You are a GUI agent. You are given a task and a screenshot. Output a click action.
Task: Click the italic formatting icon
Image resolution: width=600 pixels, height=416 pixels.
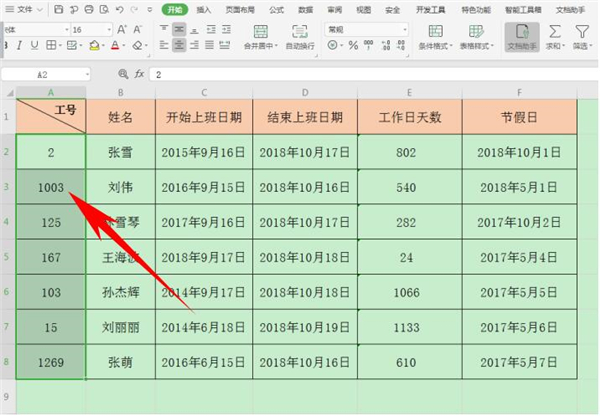pos(21,45)
